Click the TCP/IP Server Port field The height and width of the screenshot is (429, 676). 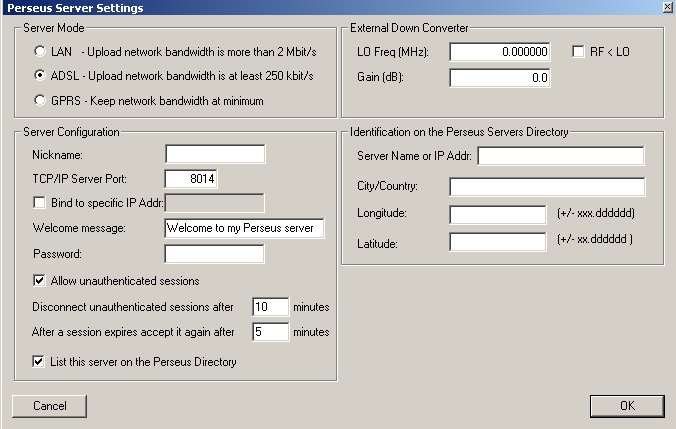191,178
